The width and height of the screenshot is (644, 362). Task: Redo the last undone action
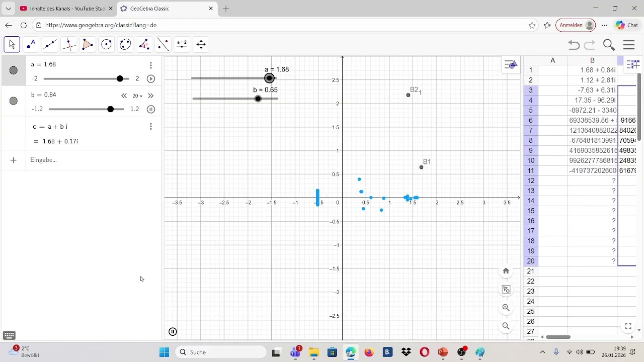coord(590,45)
